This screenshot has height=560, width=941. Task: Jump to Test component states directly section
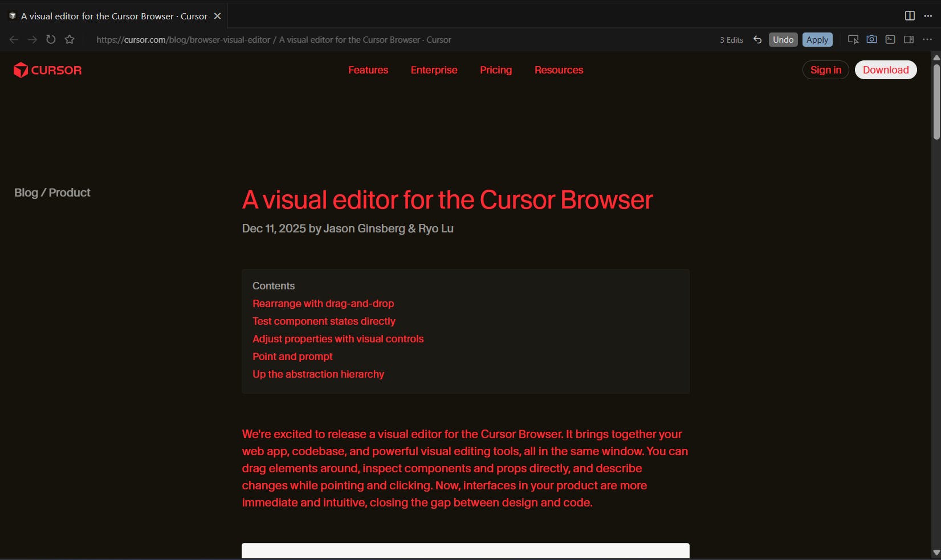(x=324, y=321)
